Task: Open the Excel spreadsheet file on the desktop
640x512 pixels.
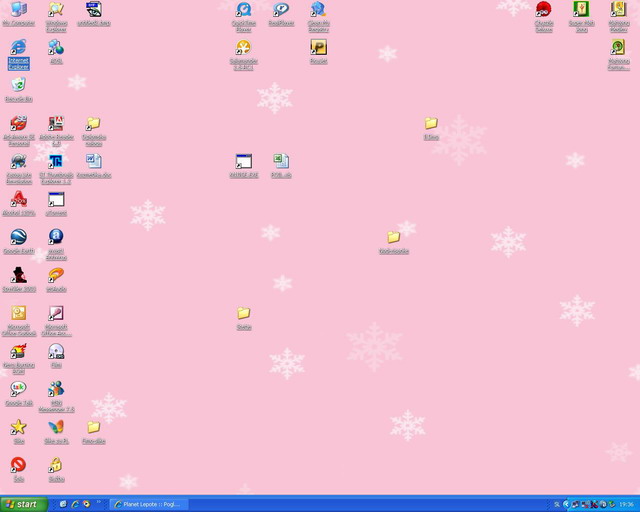Action: 281,162
